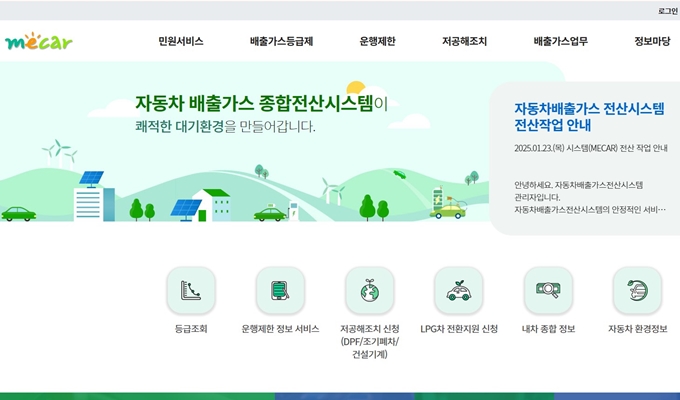This screenshot has height=400, width=680.
Task: Open the 정보마당 menu
Action: point(652,41)
